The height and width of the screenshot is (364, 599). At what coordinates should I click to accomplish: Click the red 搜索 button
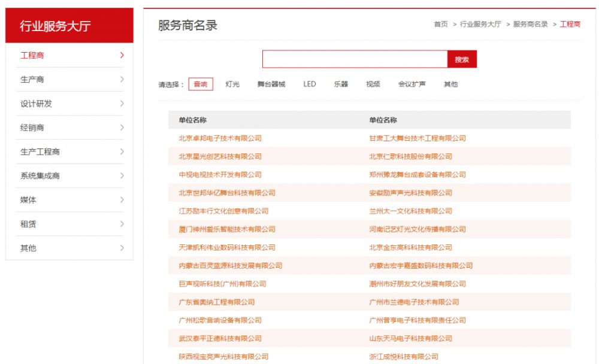[x=462, y=59]
